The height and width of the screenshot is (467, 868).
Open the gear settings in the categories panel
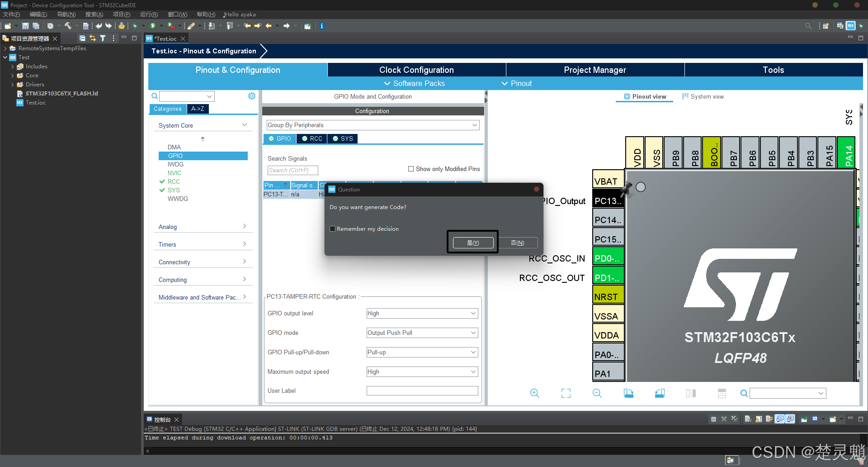point(252,96)
